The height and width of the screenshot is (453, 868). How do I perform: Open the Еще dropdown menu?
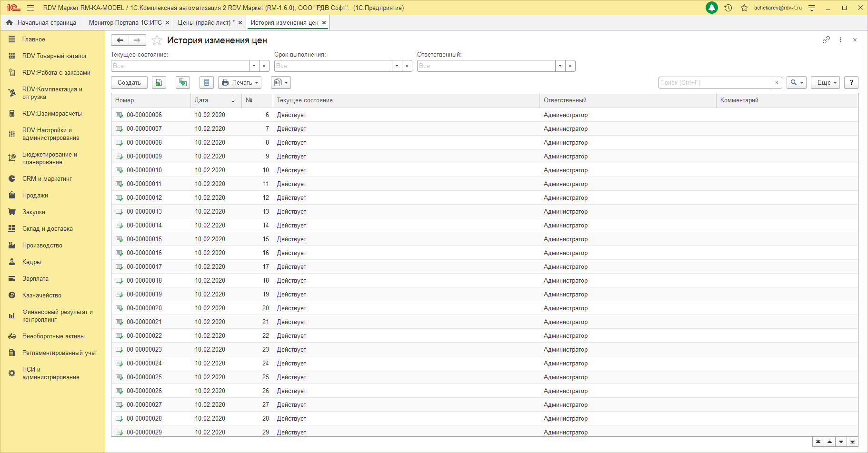point(825,83)
